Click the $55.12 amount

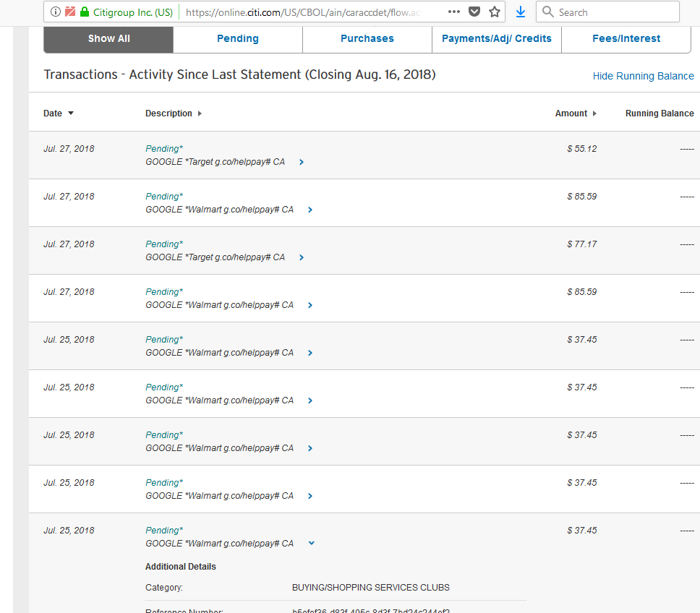(x=581, y=149)
